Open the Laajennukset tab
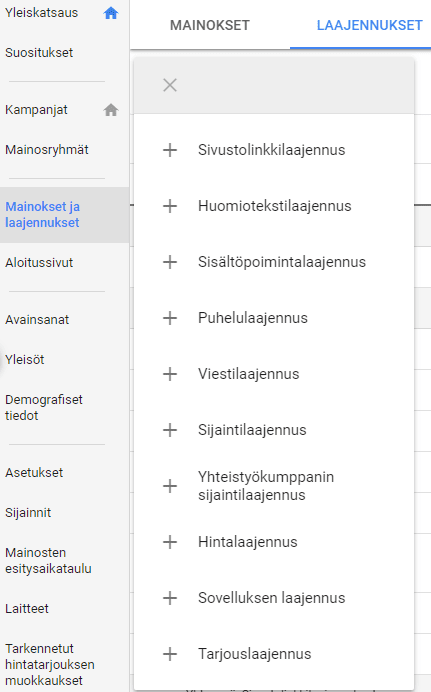Screen dimensions: 431x692 (369, 25)
